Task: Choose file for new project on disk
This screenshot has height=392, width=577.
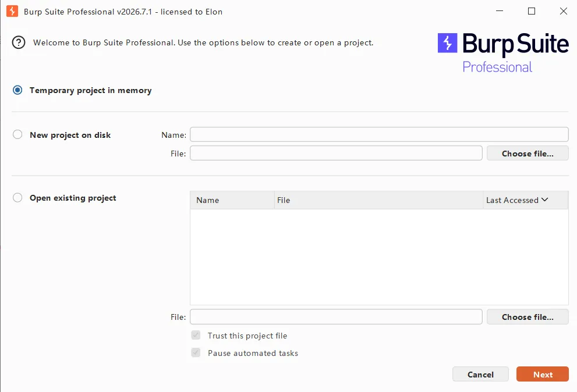Action: pos(528,154)
